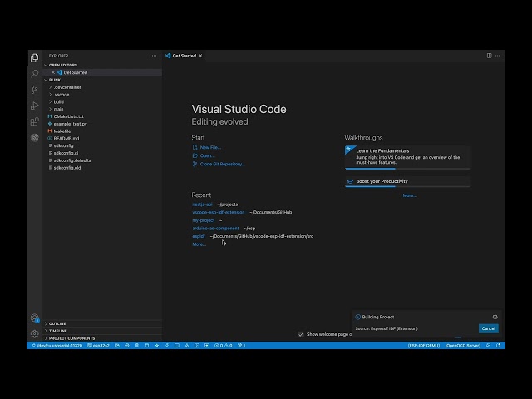The image size is (532, 399).
Task: Open Source Control view icon
Action: 34,90
